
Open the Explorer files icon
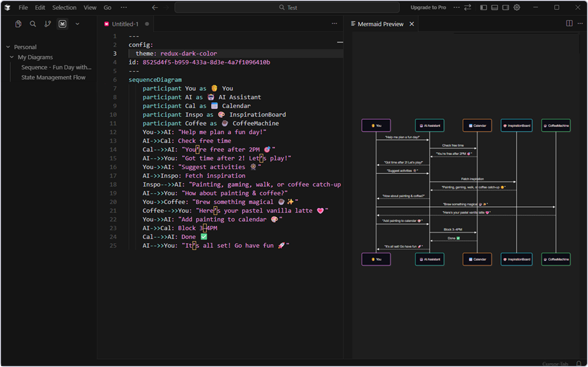[x=18, y=24]
